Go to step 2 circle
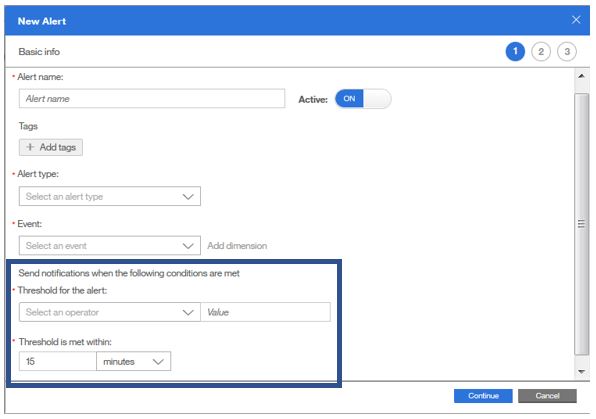 541,52
